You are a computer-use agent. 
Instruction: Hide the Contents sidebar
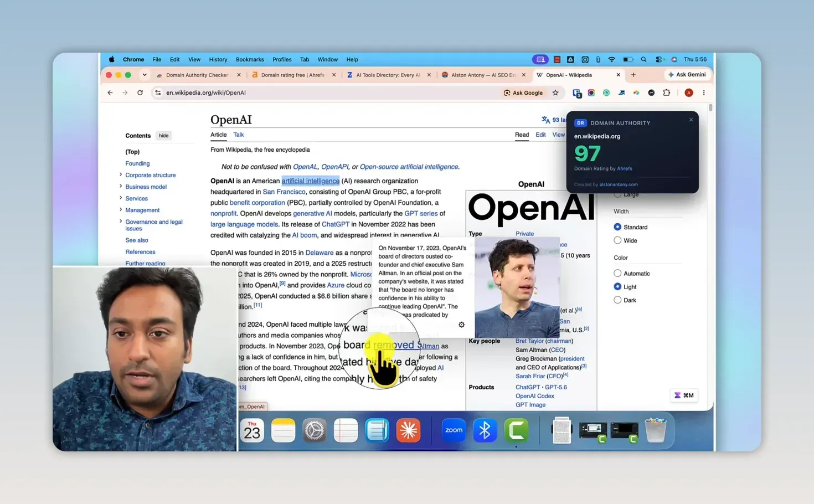[163, 136]
